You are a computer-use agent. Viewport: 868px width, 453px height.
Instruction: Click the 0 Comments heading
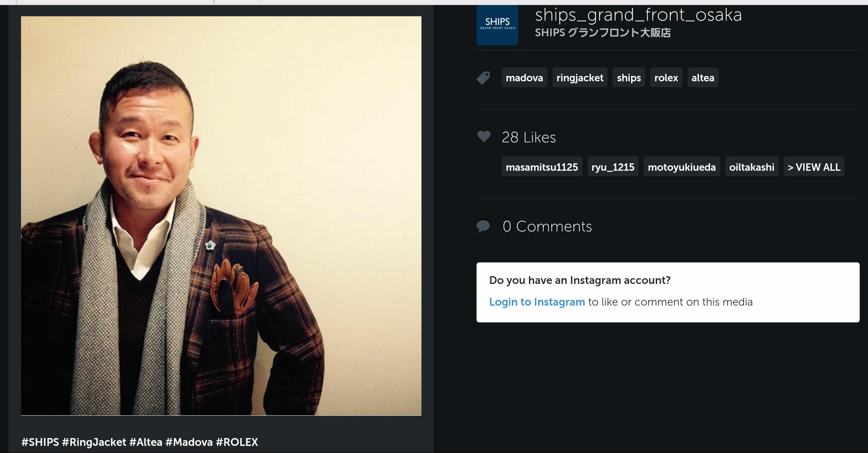[547, 226]
